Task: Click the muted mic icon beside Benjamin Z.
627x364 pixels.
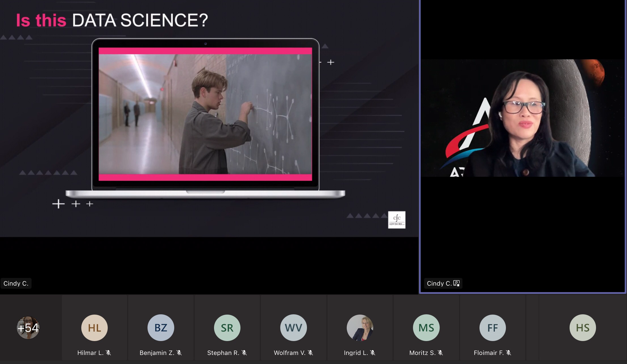Action: (x=179, y=353)
